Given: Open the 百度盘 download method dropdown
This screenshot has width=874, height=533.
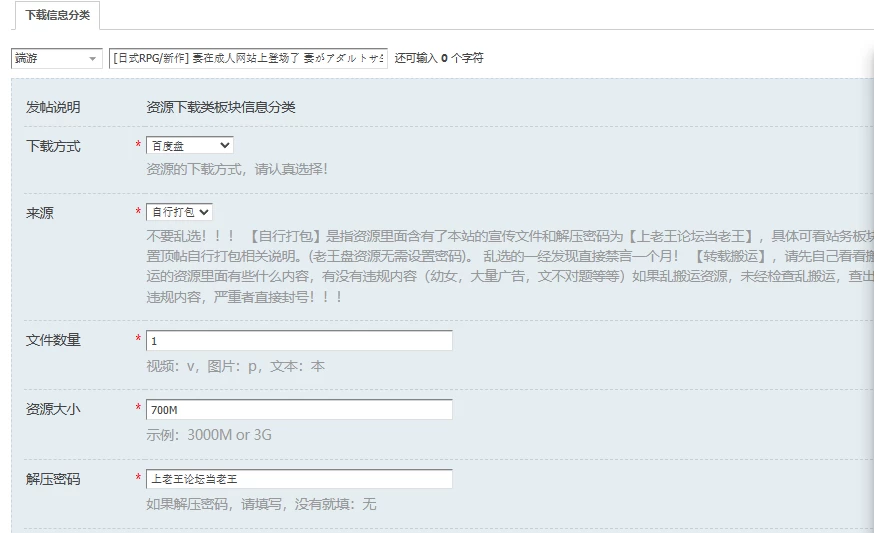Looking at the screenshot, I should tap(190, 146).
